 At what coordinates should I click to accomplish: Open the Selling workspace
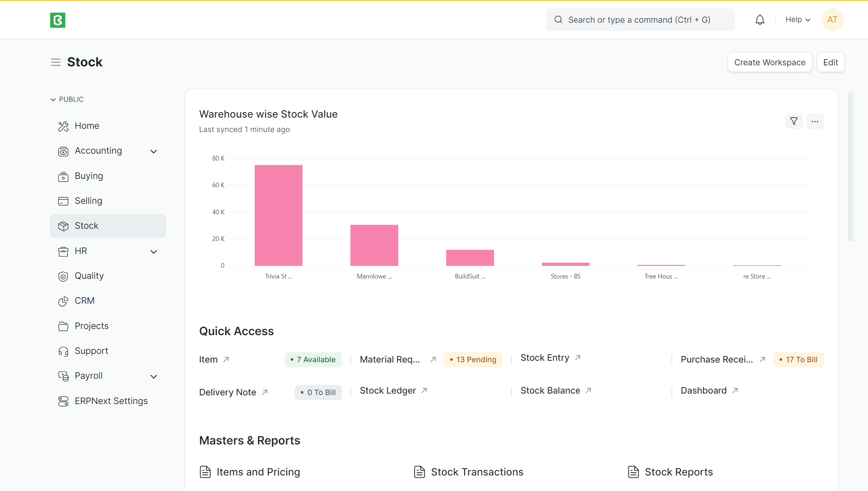(x=88, y=201)
